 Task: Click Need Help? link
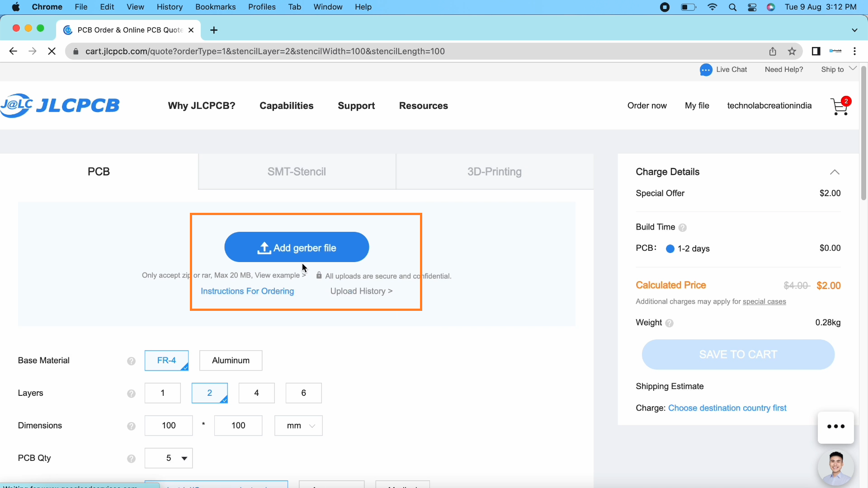pyautogui.click(x=784, y=70)
